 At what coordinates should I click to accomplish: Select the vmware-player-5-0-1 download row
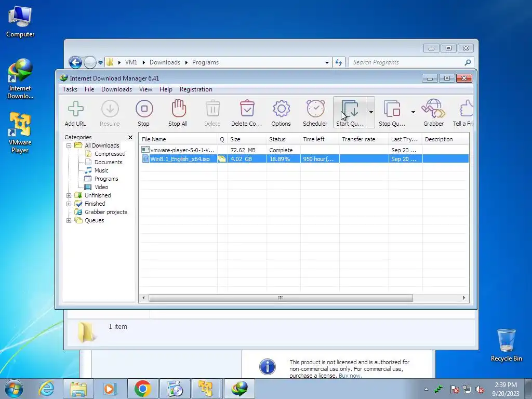click(x=304, y=150)
